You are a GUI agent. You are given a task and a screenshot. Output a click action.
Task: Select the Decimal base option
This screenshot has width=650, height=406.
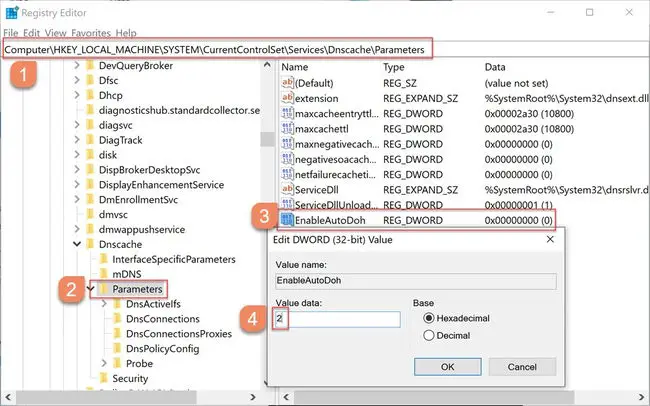[429, 335]
